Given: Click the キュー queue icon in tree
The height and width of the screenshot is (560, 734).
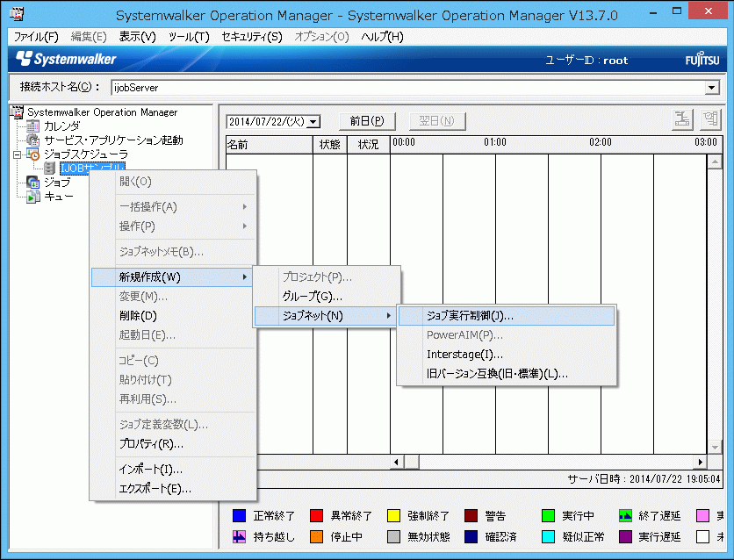Looking at the screenshot, I should point(33,197).
